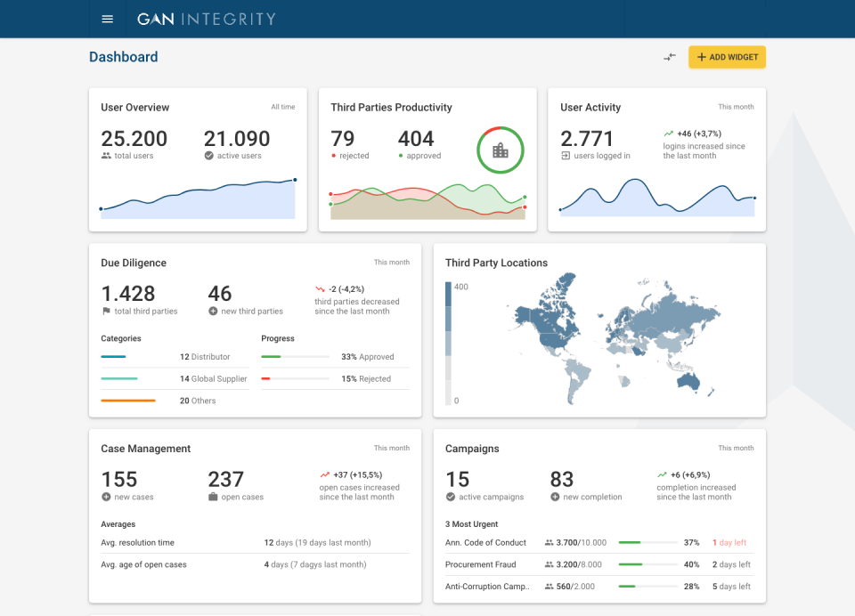Screen dimensions: 855x616
Task: Click the GAN Integrity logo
Action: pyautogui.click(x=205, y=18)
